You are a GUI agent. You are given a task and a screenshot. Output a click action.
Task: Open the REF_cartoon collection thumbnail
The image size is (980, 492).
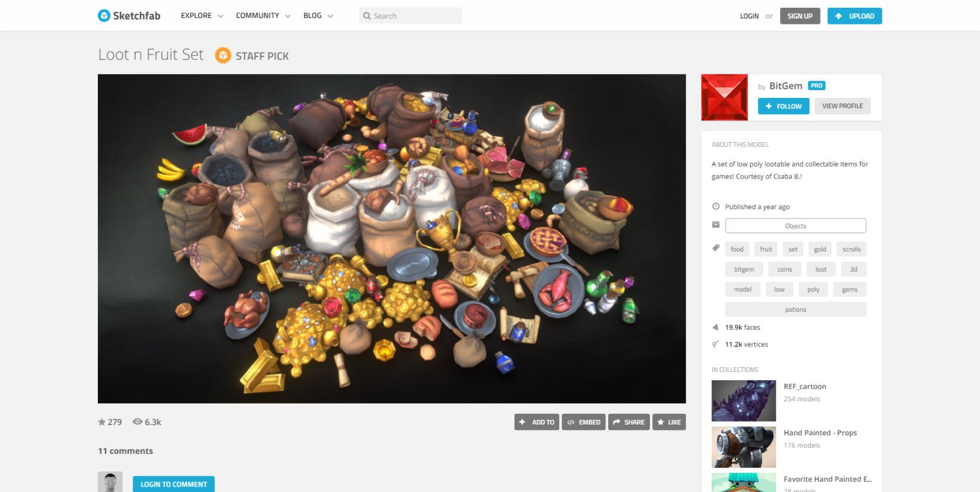743,401
